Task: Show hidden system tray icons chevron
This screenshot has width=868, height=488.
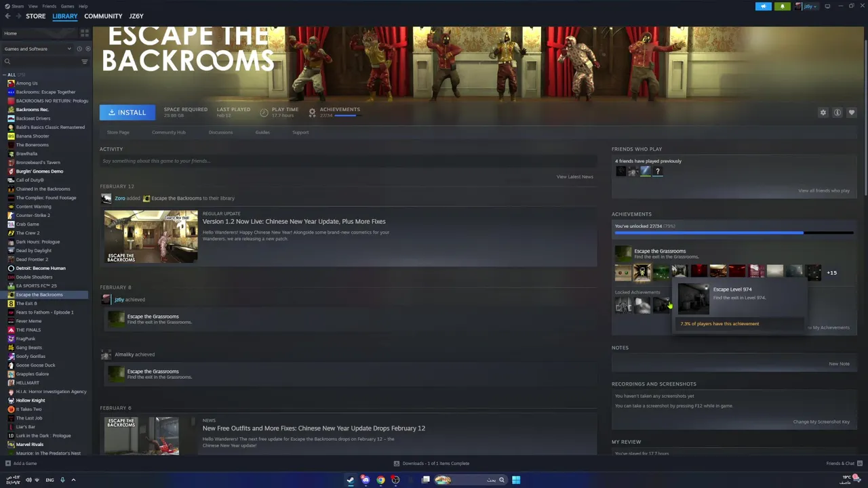Action: (x=73, y=480)
